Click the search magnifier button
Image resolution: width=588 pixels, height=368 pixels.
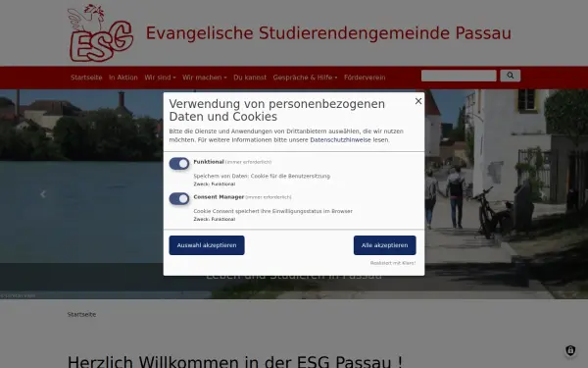(x=510, y=76)
